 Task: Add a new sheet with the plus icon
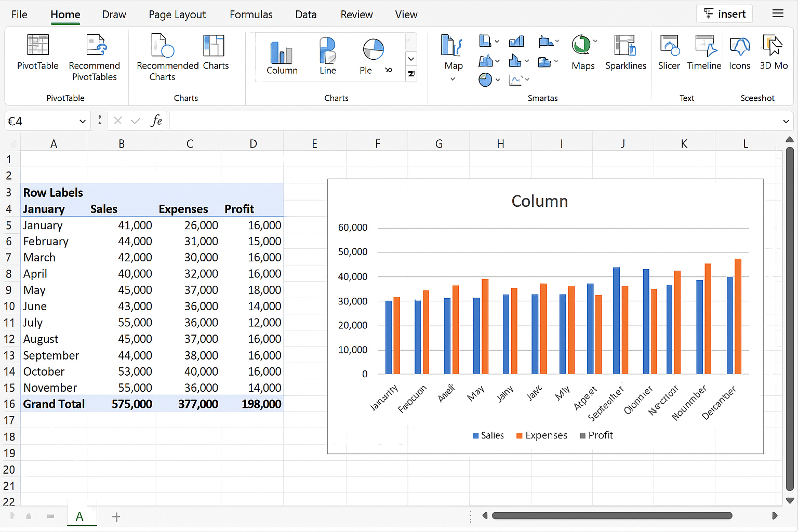pyautogui.click(x=116, y=517)
